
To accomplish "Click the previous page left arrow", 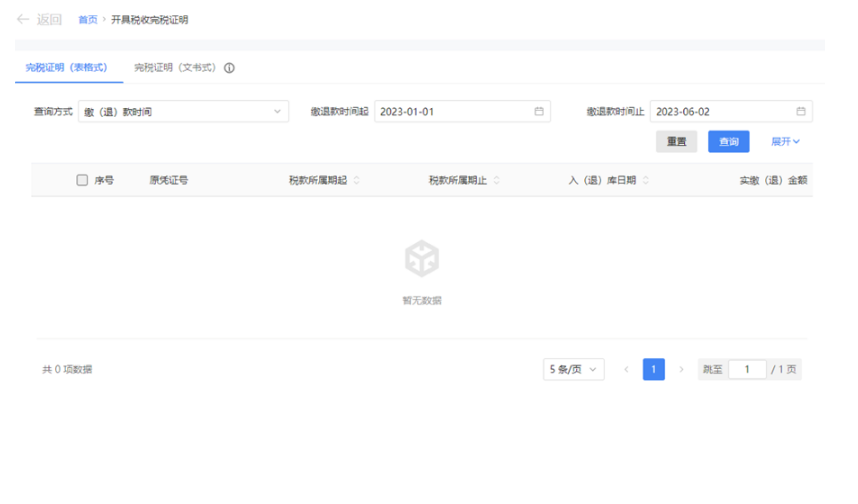I will (x=626, y=369).
